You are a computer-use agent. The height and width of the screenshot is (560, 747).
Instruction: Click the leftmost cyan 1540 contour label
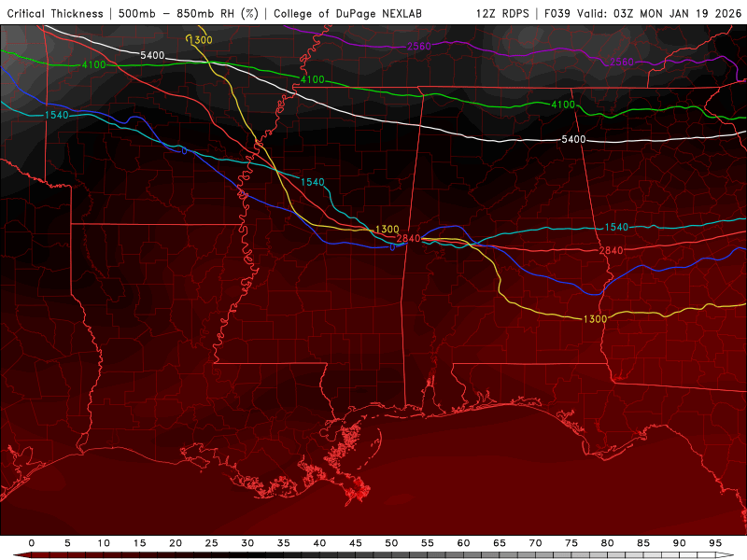click(x=57, y=115)
